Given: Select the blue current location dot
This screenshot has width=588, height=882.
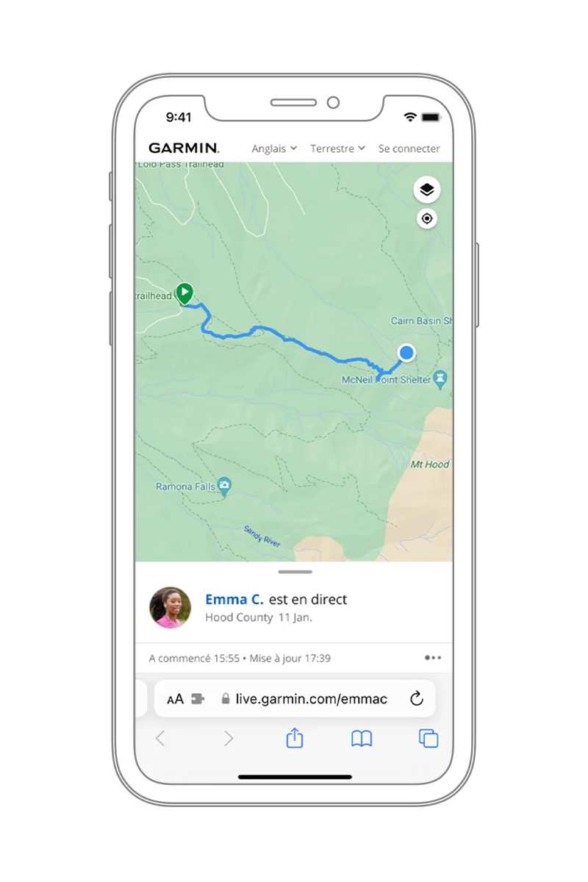Looking at the screenshot, I should tap(406, 353).
